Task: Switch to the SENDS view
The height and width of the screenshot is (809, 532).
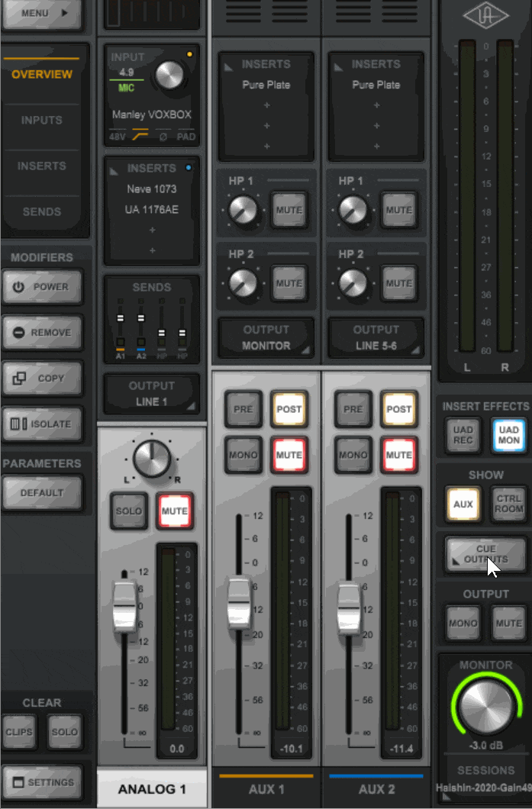Action: tap(42, 211)
